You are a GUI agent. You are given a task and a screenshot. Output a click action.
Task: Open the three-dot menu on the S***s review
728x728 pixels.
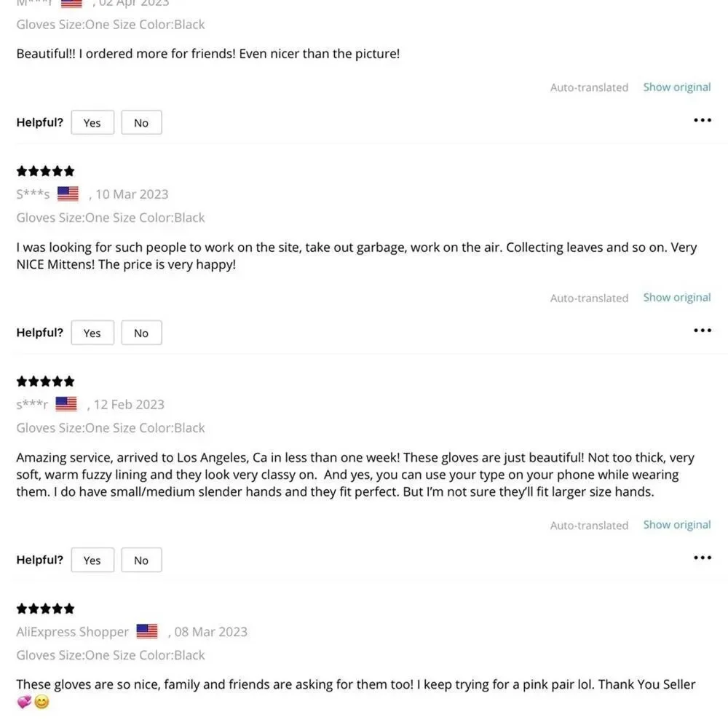pos(702,331)
